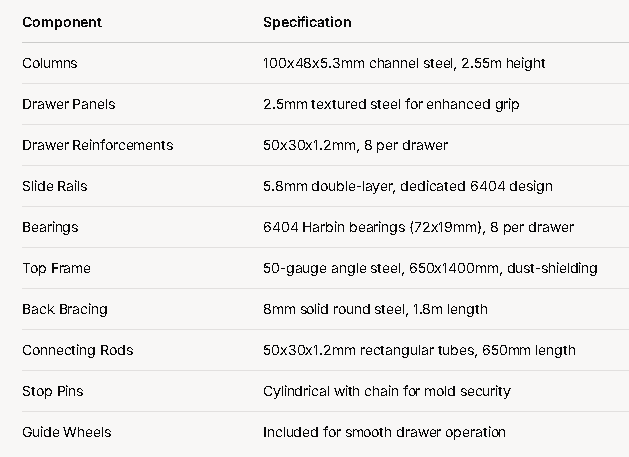This screenshot has height=457, width=629.
Task: Click the Guide Wheels row label
Action: point(67,432)
